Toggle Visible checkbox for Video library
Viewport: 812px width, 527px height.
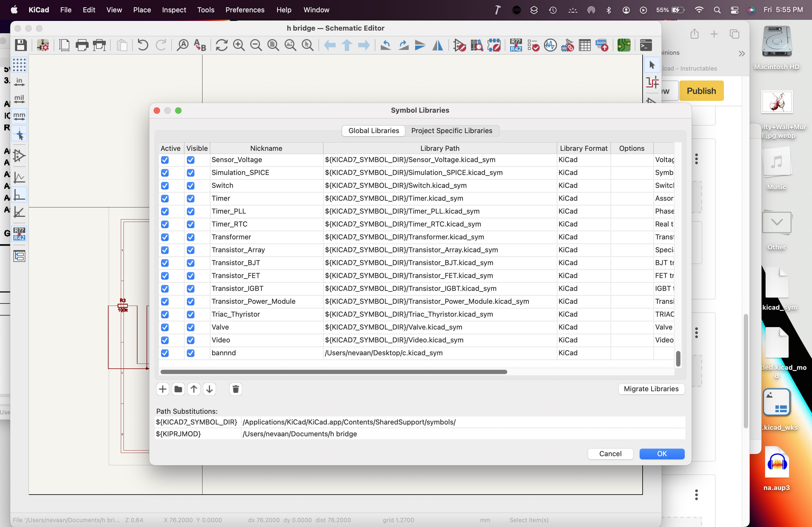[191, 340]
